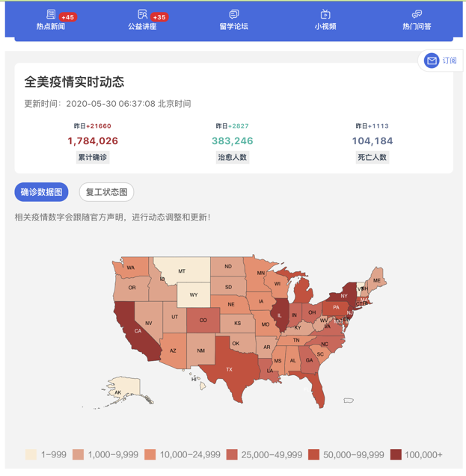The image size is (466, 476).
Task: Select Montana on the map
Action: (x=183, y=271)
